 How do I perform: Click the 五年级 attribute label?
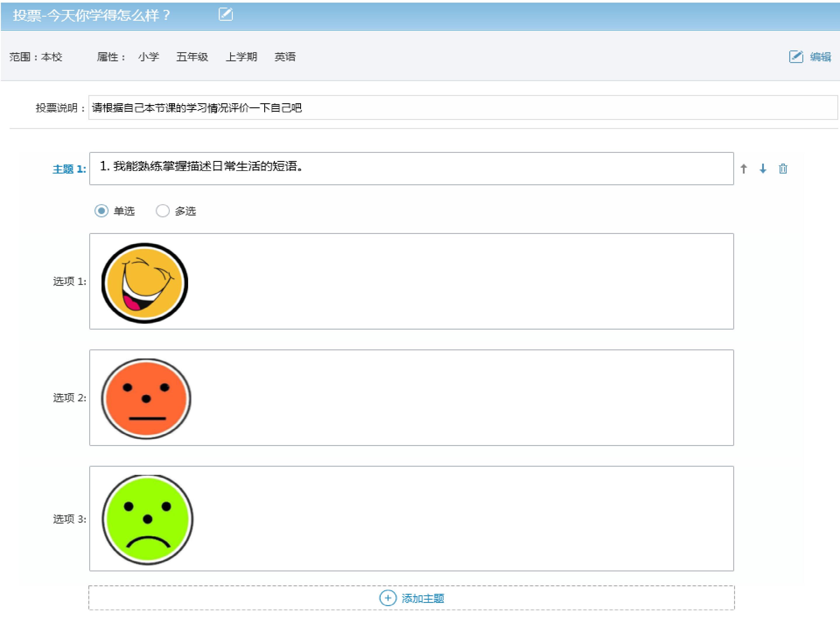(192, 57)
